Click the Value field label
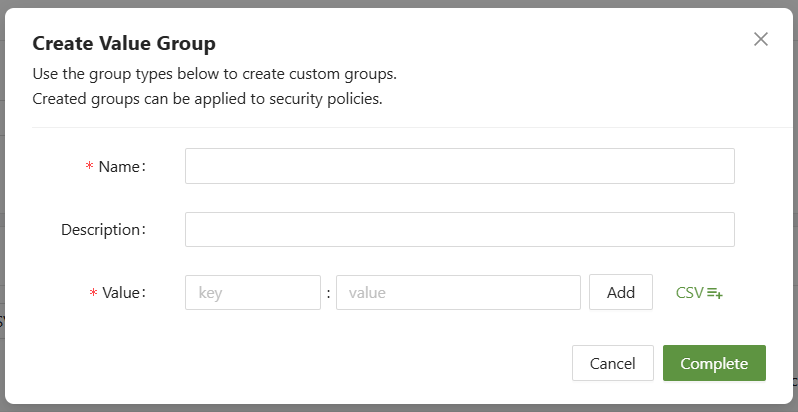The width and height of the screenshot is (798, 412). (124, 293)
